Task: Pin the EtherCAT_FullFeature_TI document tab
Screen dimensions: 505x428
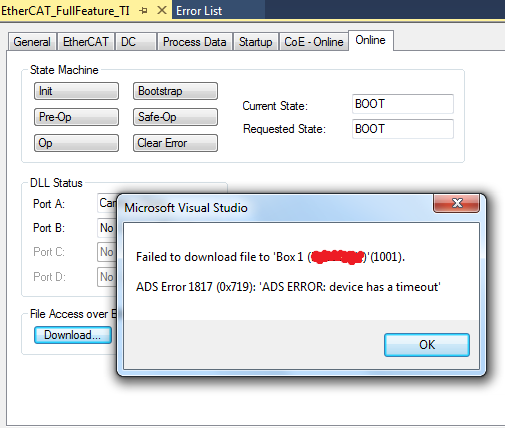Action: click(144, 11)
